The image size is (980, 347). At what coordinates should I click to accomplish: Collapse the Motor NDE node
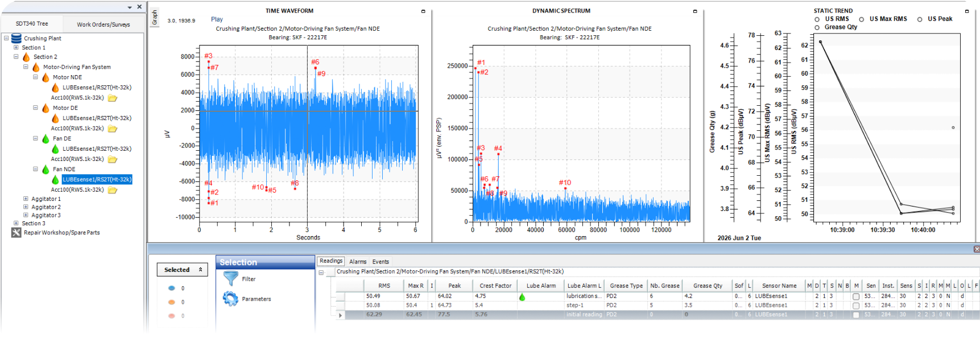[x=35, y=77]
